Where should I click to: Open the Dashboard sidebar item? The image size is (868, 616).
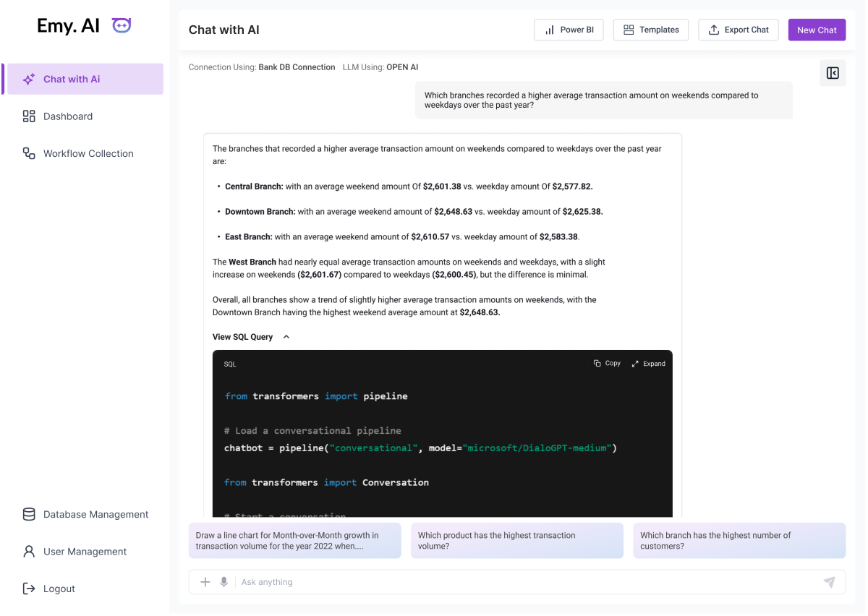click(68, 116)
